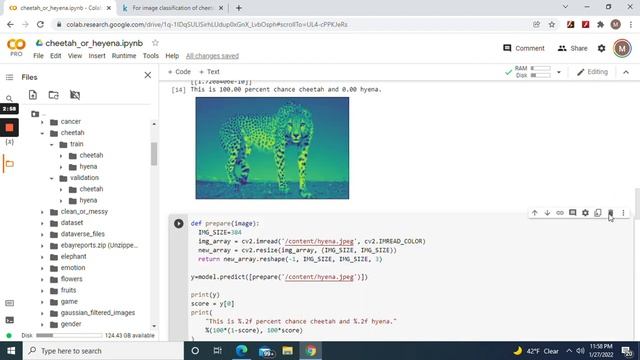The height and width of the screenshot is (360, 640).
Task: Click the Share button
Action: tap(572, 48)
